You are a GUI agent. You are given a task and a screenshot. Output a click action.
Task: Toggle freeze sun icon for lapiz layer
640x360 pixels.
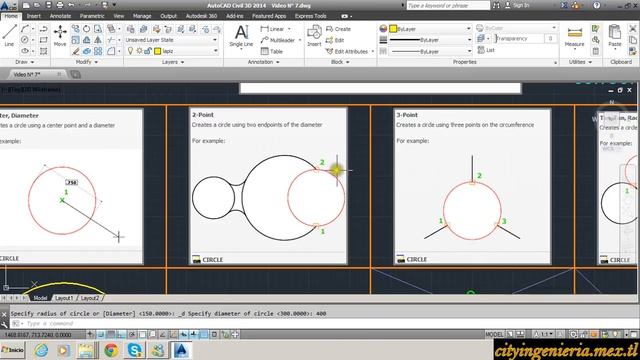139,51
